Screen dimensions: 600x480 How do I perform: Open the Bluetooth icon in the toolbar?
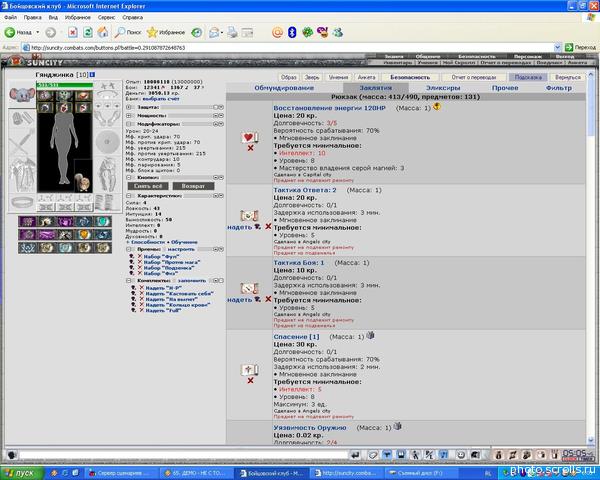click(x=292, y=33)
